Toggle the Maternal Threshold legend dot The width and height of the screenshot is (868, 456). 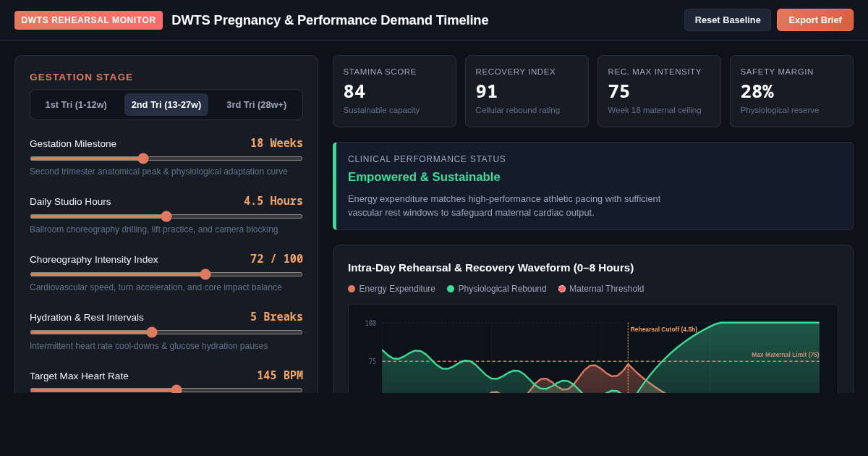point(562,289)
